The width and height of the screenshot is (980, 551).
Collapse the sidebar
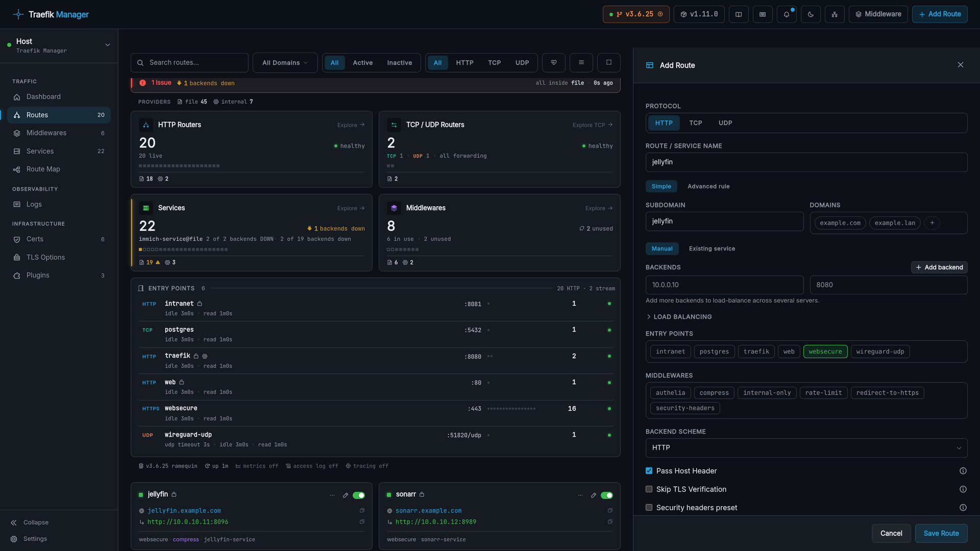point(30,522)
